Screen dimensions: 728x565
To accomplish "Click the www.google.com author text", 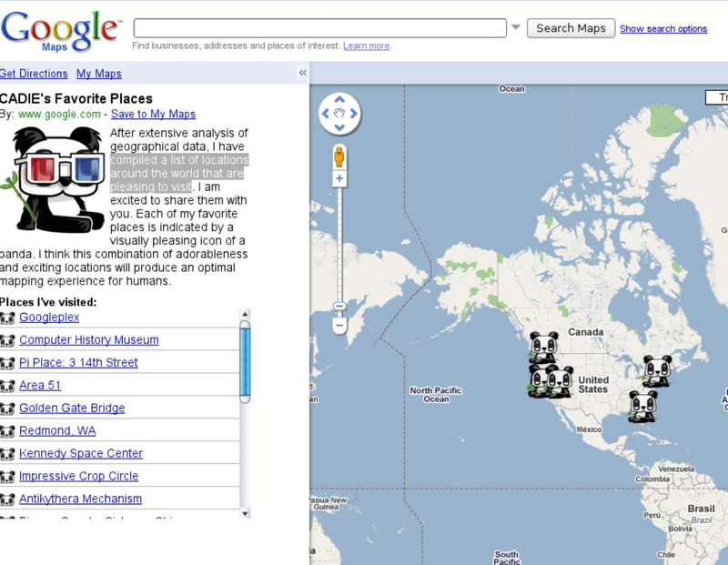I will 59,114.
